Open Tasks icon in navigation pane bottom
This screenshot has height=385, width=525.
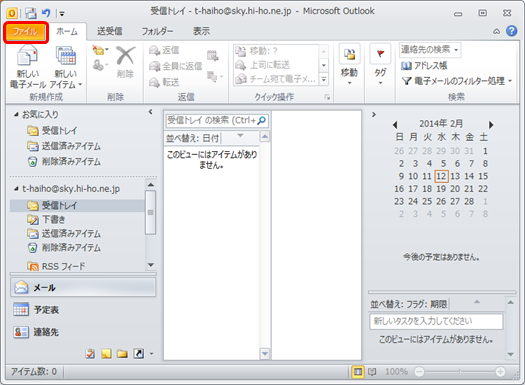point(90,354)
